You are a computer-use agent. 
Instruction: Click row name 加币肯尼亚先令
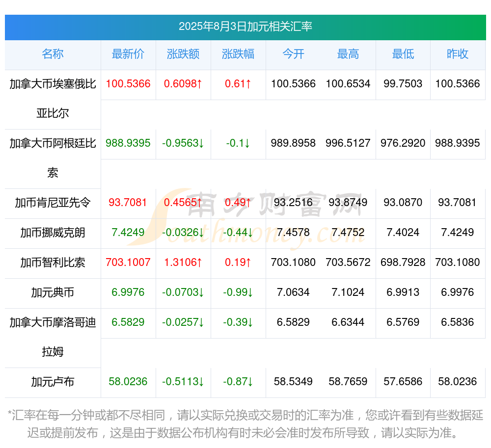(x=53, y=203)
